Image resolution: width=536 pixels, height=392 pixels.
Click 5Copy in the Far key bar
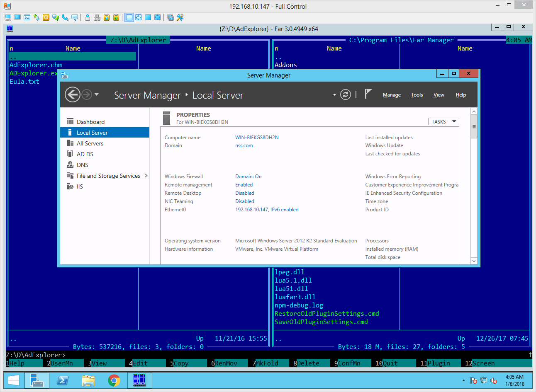(x=188, y=363)
